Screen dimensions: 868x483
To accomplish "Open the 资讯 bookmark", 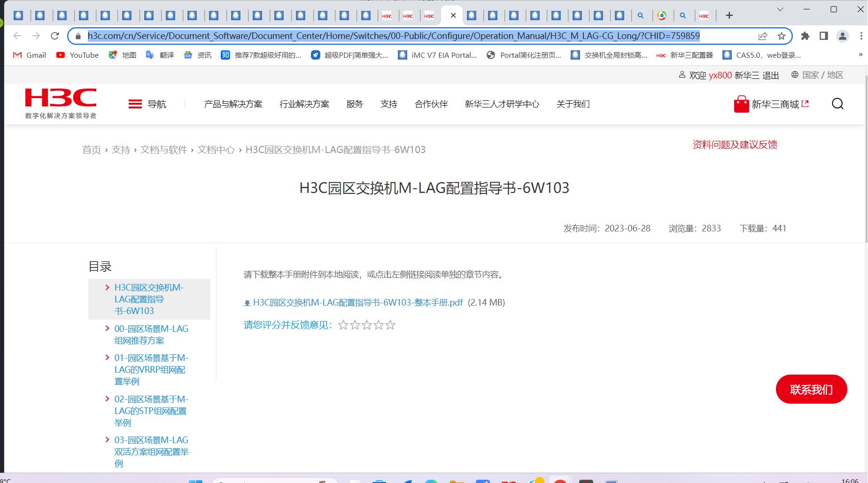I will pos(197,55).
